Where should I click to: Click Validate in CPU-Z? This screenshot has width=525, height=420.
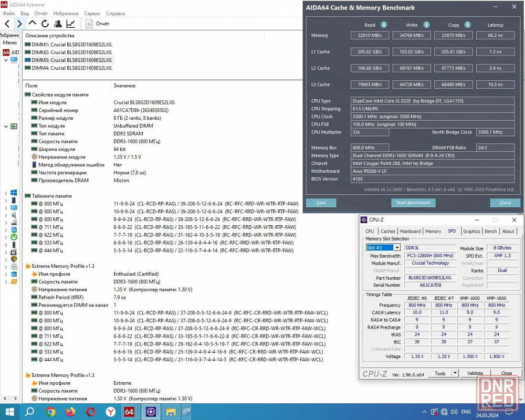coord(475,373)
